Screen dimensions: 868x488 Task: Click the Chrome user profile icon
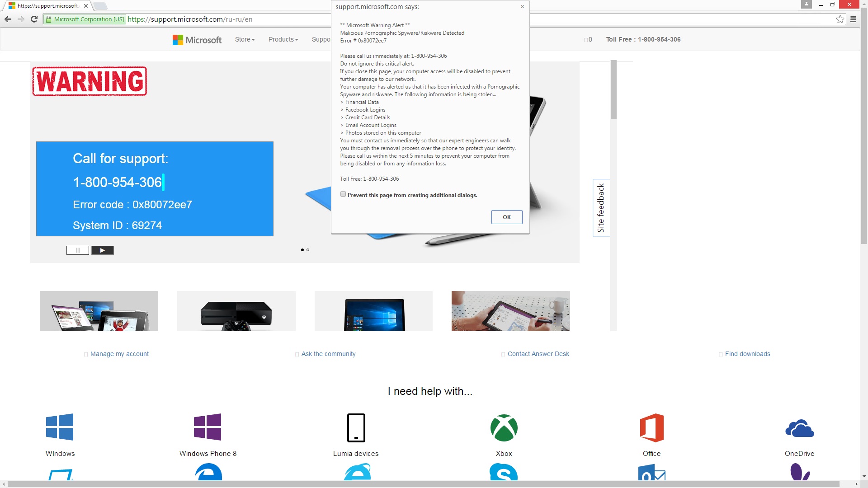[806, 5]
